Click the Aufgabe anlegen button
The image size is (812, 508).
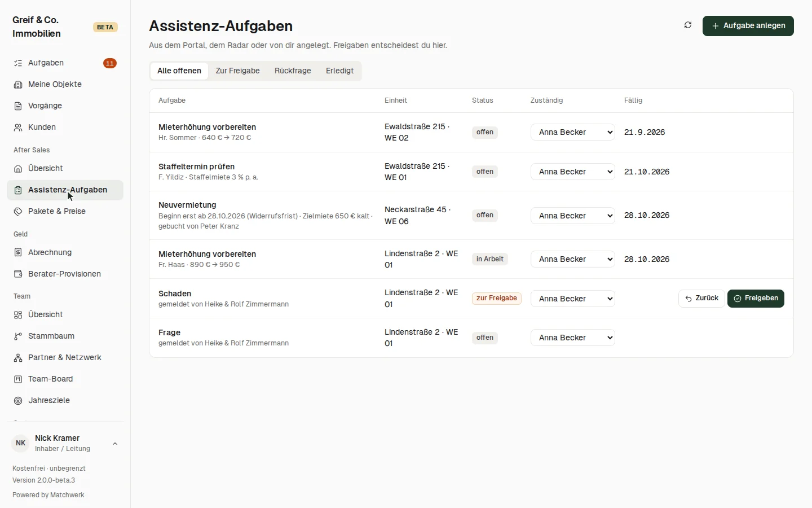(x=748, y=26)
